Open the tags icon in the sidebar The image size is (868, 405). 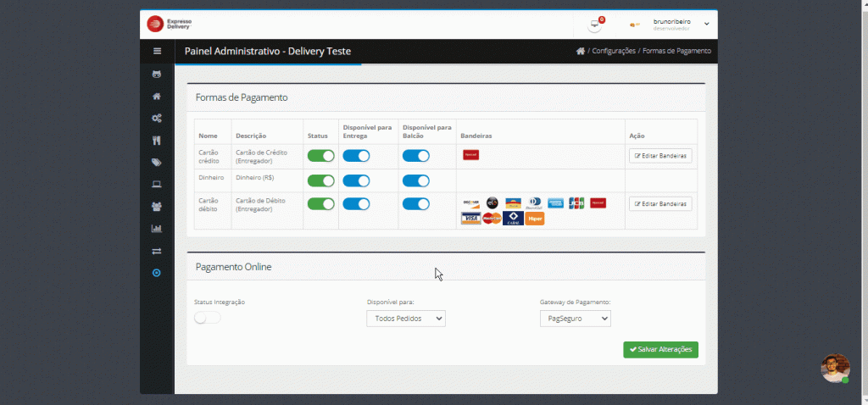[x=157, y=163]
